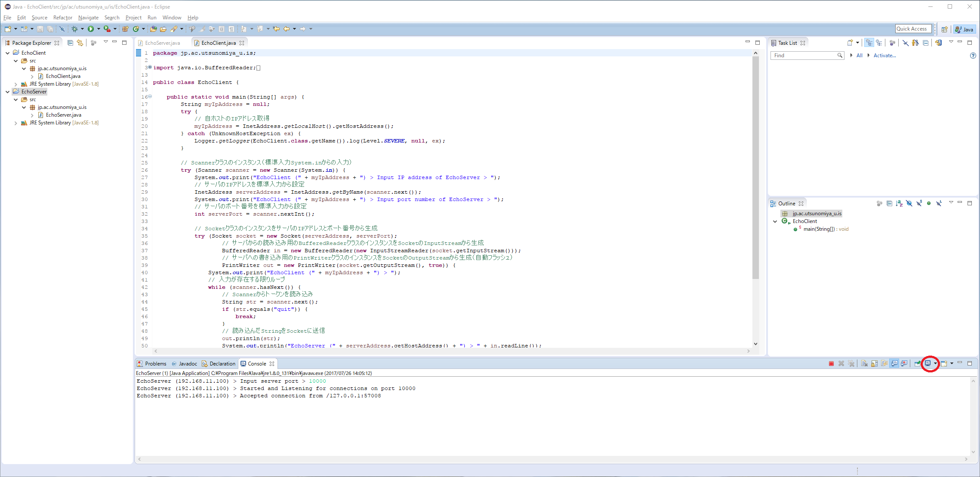Screen dimensions: 980x477
Task: Expand EchoServer.java tree node
Action: point(32,115)
